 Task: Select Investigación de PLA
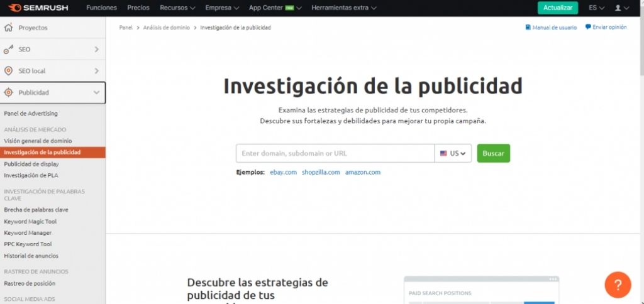tap(31, 175)
